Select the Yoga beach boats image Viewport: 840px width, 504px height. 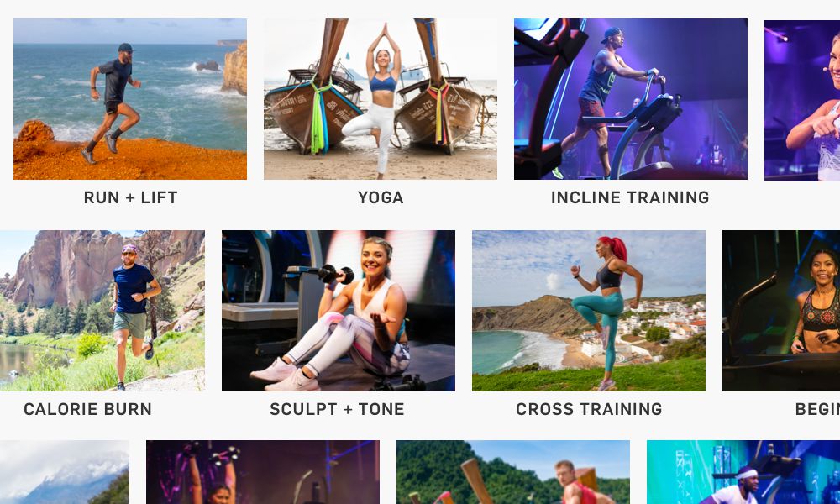point(381,99)
